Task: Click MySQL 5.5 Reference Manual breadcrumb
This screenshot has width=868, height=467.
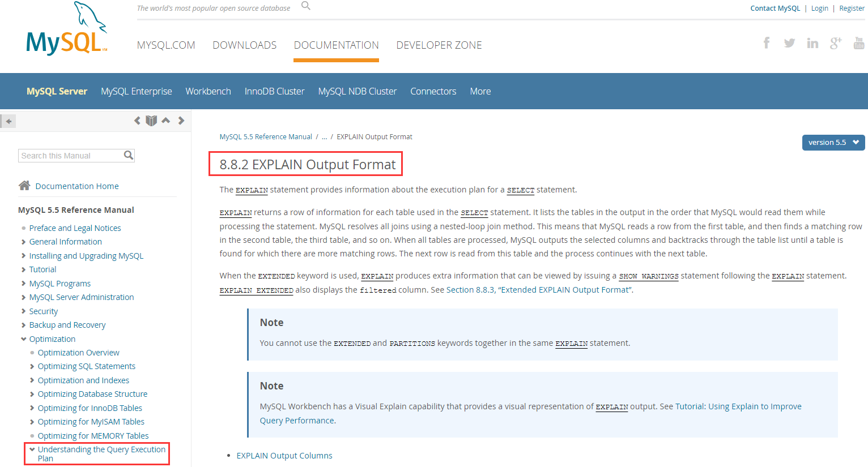Action: point(266,137)
